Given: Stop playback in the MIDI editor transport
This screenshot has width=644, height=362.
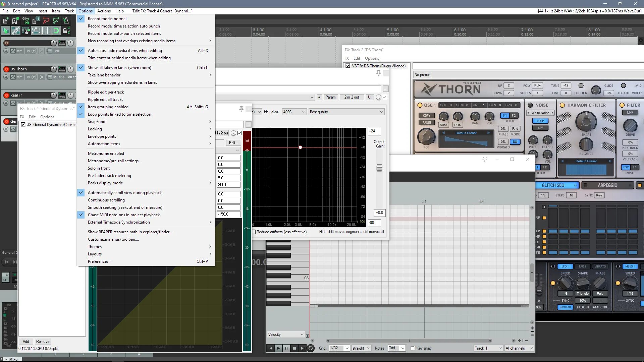Looking at the screenshot, I should coord(294,348).
